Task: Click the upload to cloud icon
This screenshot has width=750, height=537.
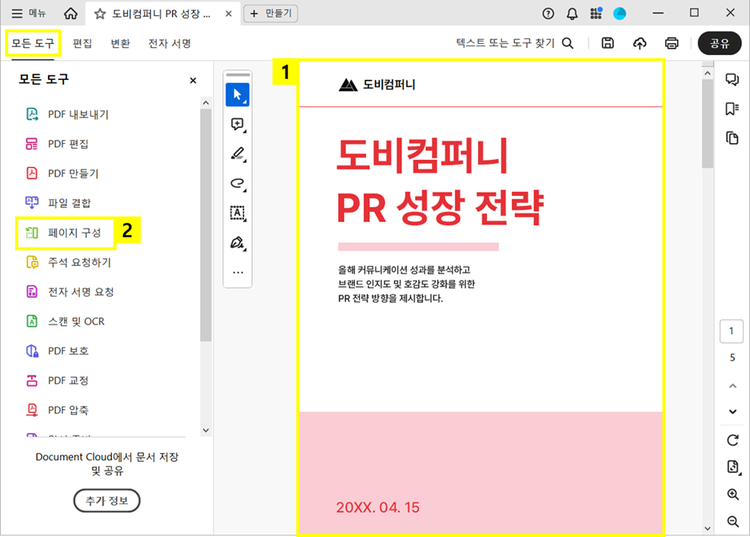Action: point(640,43)
